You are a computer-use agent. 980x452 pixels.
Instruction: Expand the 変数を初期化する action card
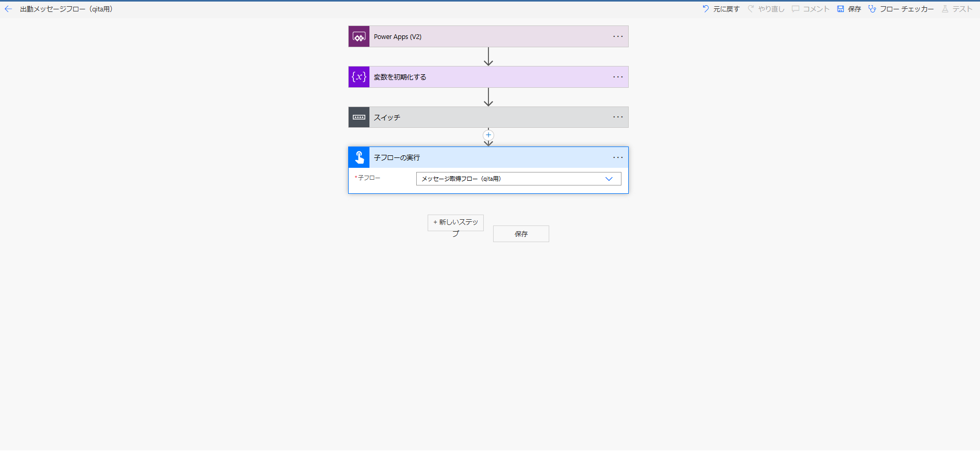click(488, 77)
